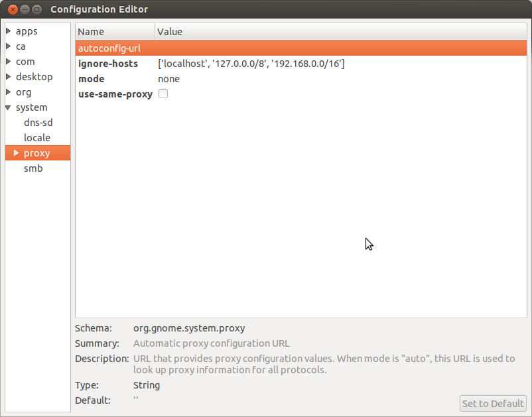Click the Set to Default button
The image size is (532, 417).
pyautogui.click(x=493, y=404)
